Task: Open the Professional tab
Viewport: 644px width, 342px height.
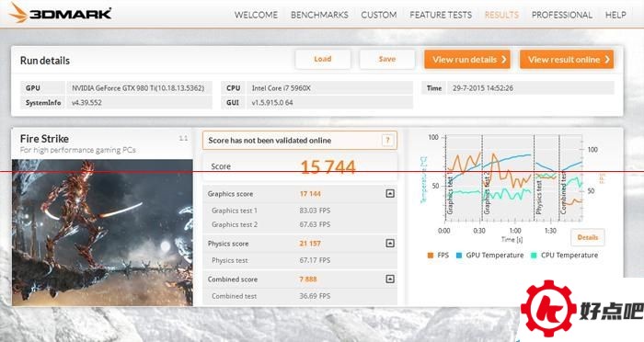Action: 562,15
